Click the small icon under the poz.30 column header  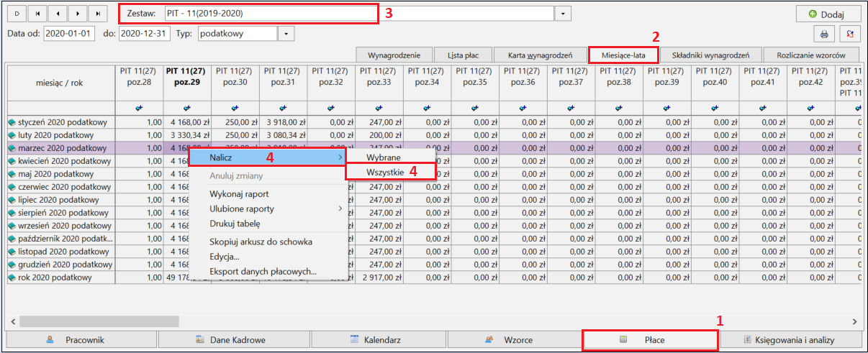coord(235,107)
